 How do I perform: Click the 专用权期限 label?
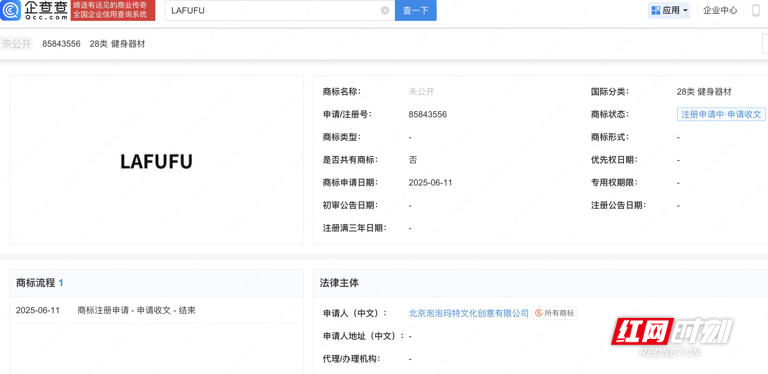[614, 183]
